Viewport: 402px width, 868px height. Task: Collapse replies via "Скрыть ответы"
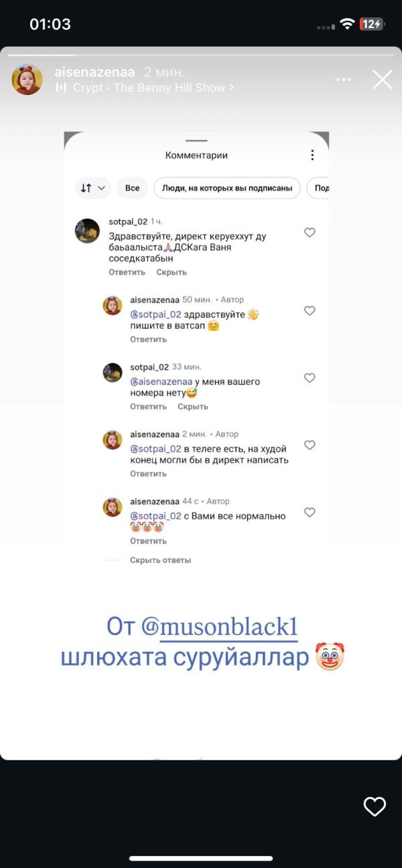[x=160, y=560]
